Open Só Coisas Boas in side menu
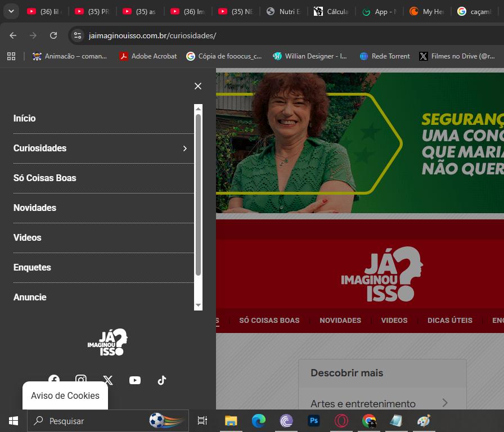The height and width of the screenshot is (432, 504). 44,178
